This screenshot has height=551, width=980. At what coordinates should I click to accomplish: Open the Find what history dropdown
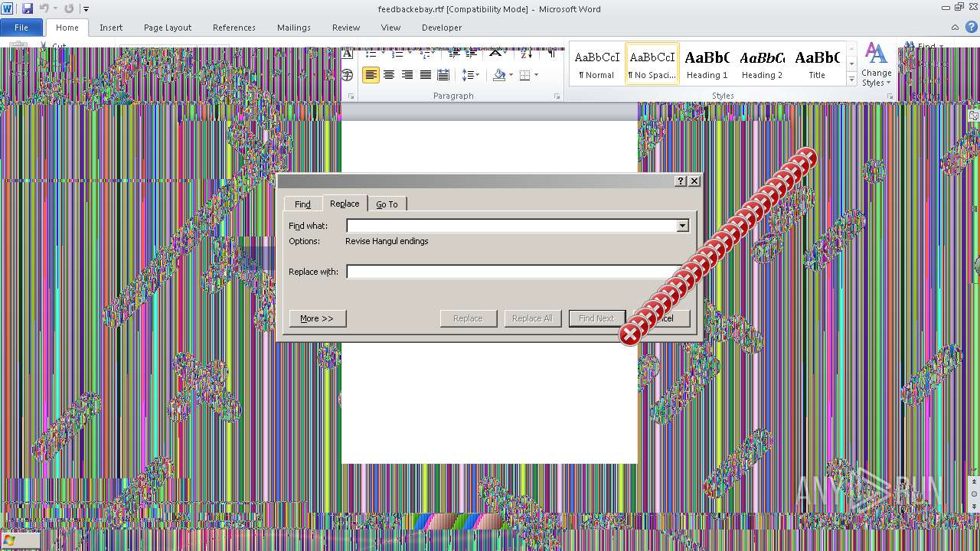point(682,226)
